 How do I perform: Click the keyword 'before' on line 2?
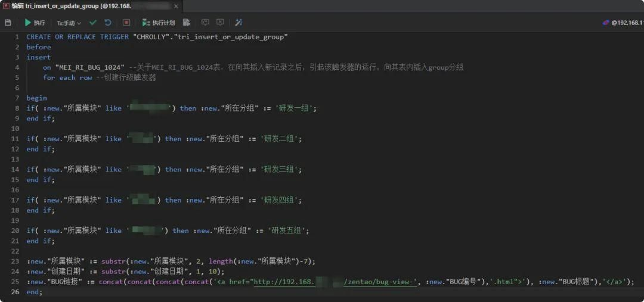coord(39,47)
